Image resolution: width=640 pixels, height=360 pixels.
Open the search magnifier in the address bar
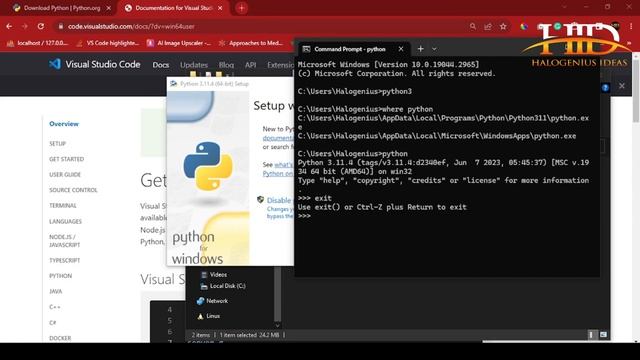473,27
